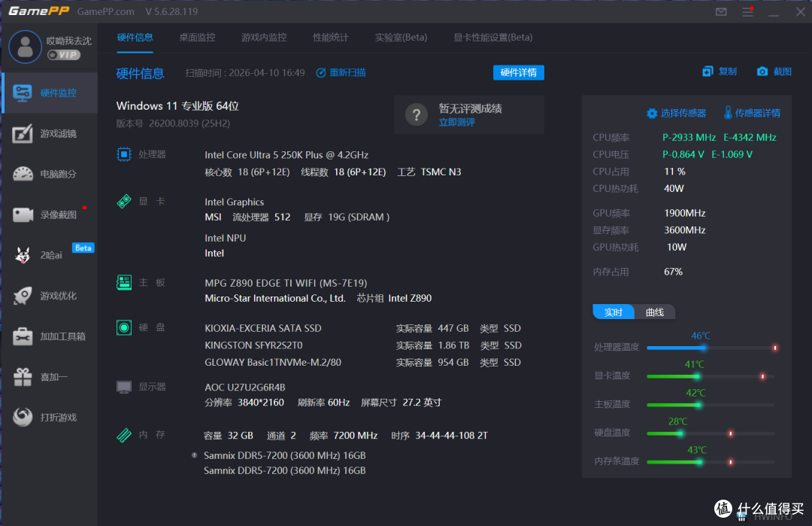The height and width of the screenshot is (526, 812).
Task: Click the 复制 text button
Action: coord(728,71)
